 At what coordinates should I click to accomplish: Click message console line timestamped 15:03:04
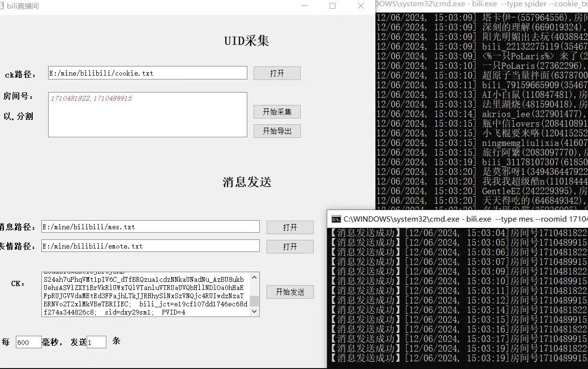tap(459, 233)
